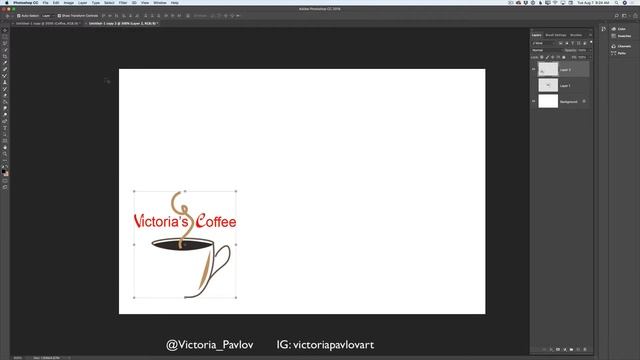Toggle layer filtering on/off switch
Screen dimensions: 640x360
pyautogui.click(x=591, y=42)
